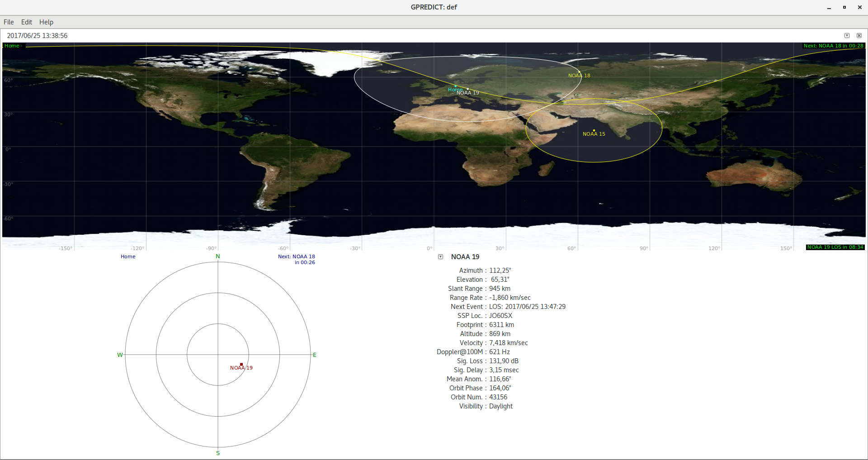Open the Edit menu

27,22
